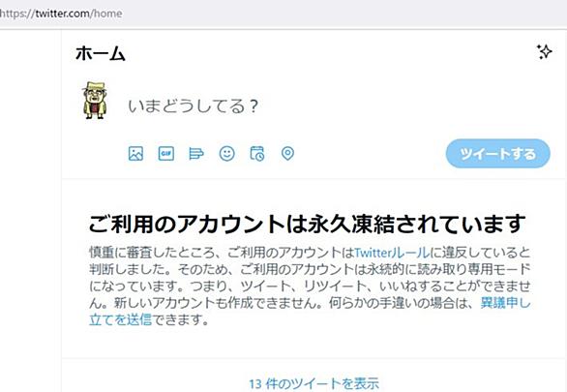Click the blank left sidebar column

point(30,210)
